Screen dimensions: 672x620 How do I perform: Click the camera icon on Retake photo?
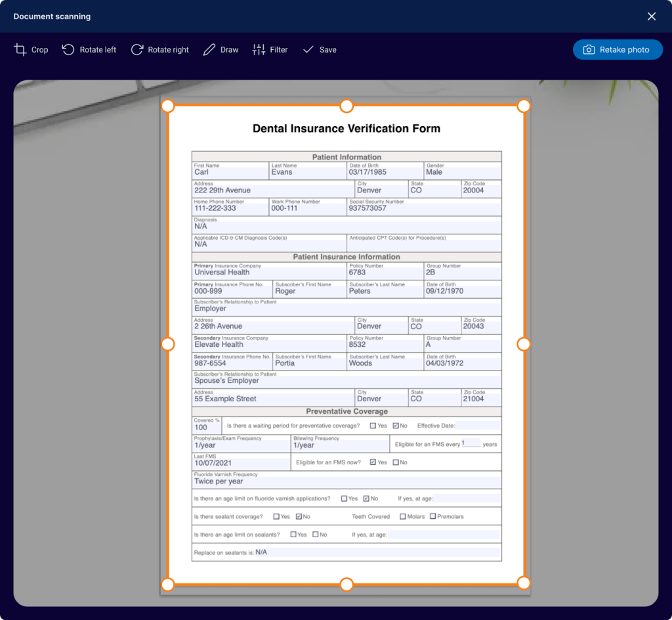pyautogui.click(x=589, y=50)
